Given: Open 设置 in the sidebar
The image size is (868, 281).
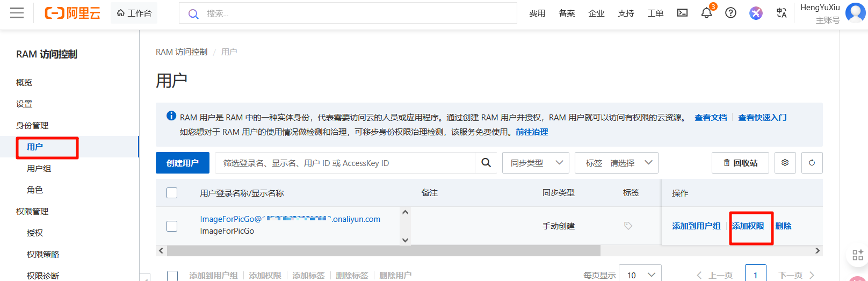Looking at the screenshot, I should [24, 104].
